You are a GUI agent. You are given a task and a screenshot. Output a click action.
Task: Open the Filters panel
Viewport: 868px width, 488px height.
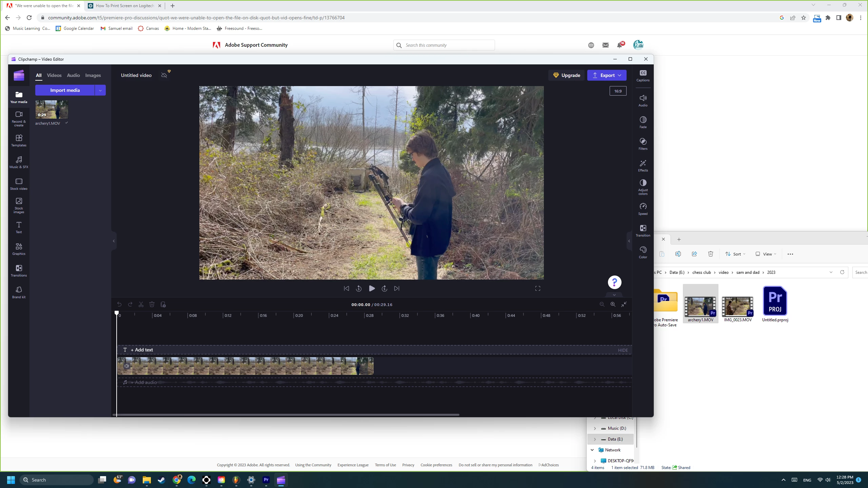(x=643, y=144)
